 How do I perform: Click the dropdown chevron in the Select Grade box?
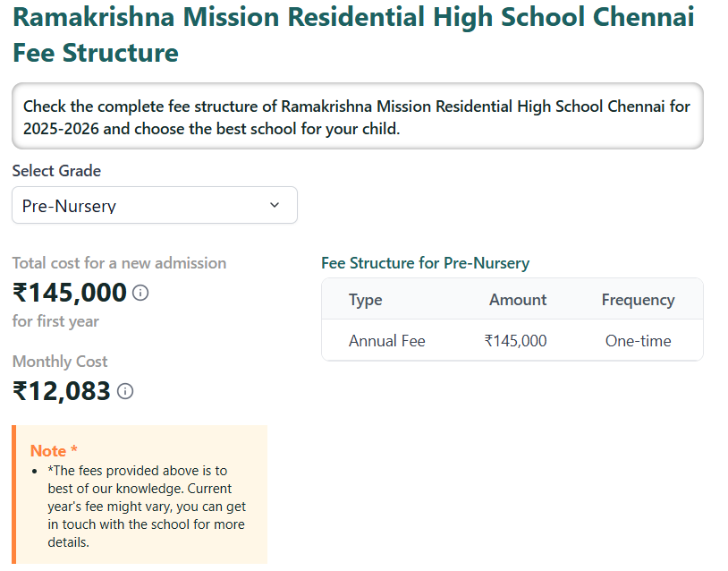(x=275, y=205)
